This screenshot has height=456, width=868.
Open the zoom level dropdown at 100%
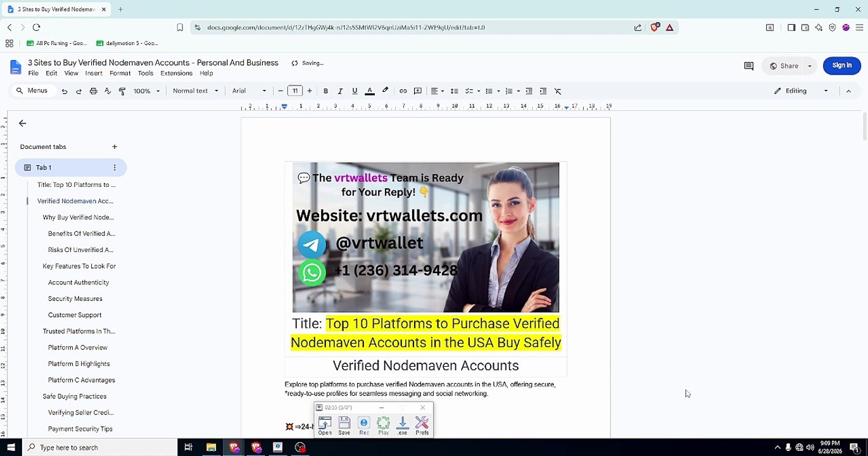click(146, 91)
